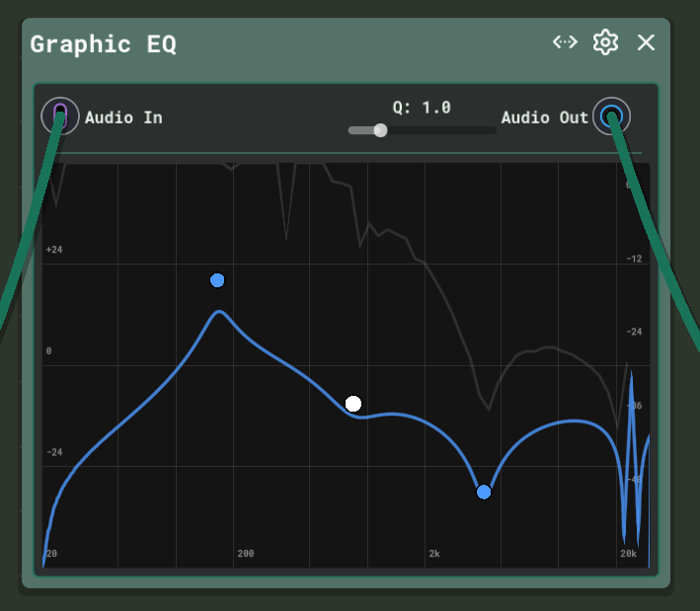Close the Graphic EQ module
This screenshot has width=700, height=611.
(646, 42)
